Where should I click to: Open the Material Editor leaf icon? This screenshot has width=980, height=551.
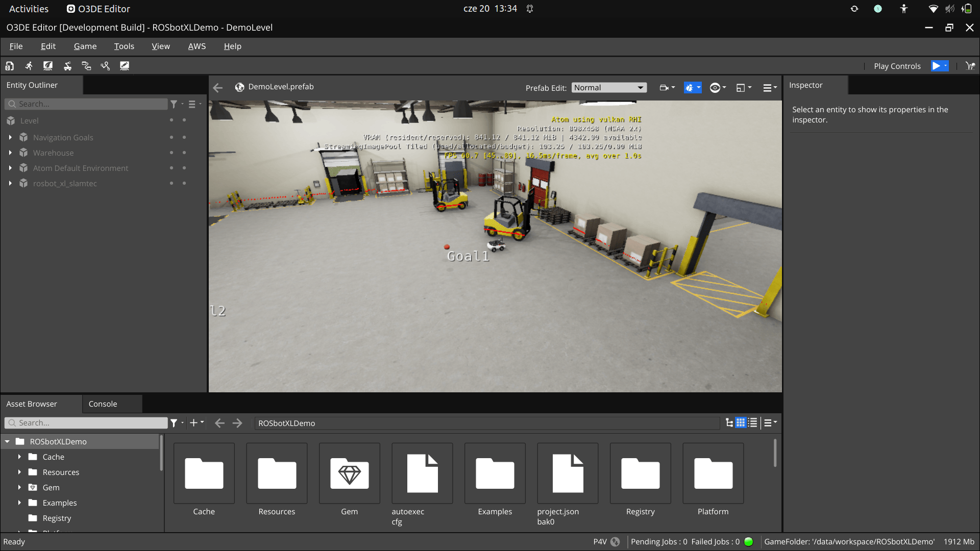point(48,66)
